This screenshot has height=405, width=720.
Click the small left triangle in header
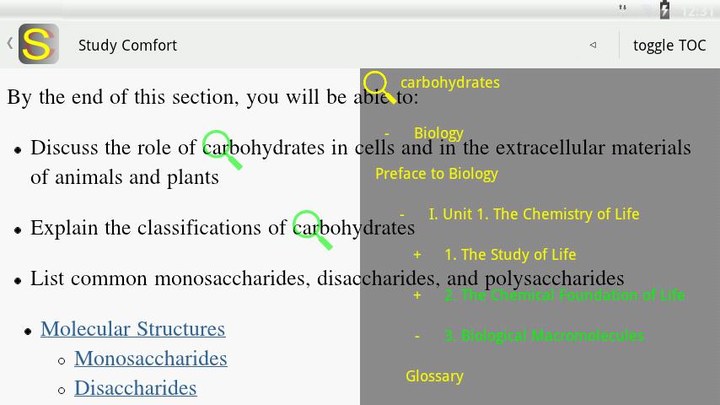click(x=592, y=45)
